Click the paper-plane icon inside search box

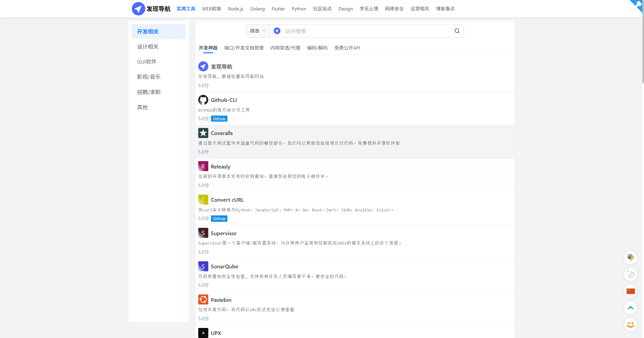point(277,31)
